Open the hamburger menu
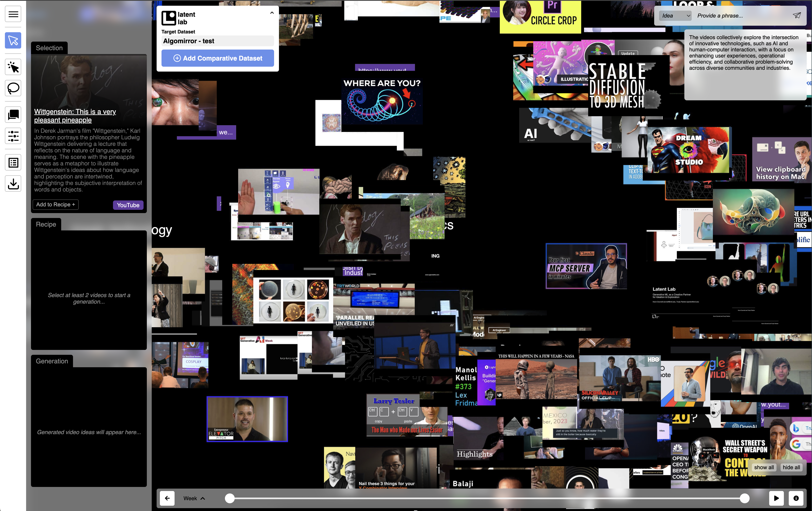This screenshot has width=812, height=511. pos(13,14)
